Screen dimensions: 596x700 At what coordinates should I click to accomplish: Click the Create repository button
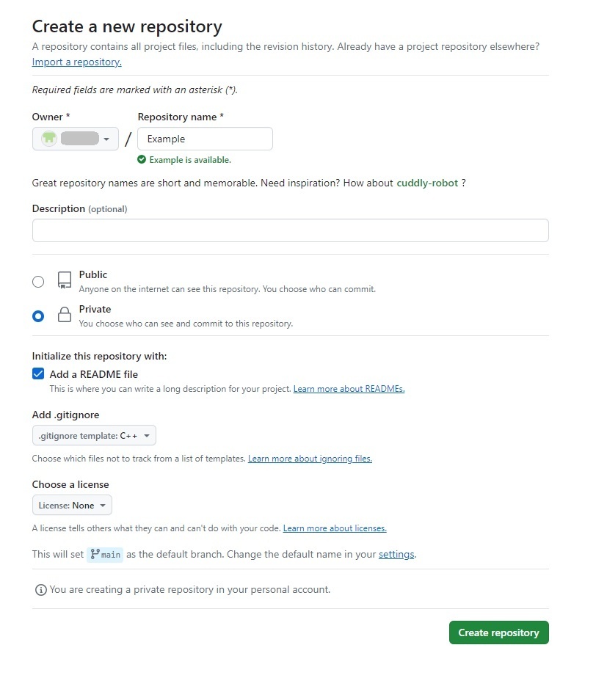coord(498,632)
